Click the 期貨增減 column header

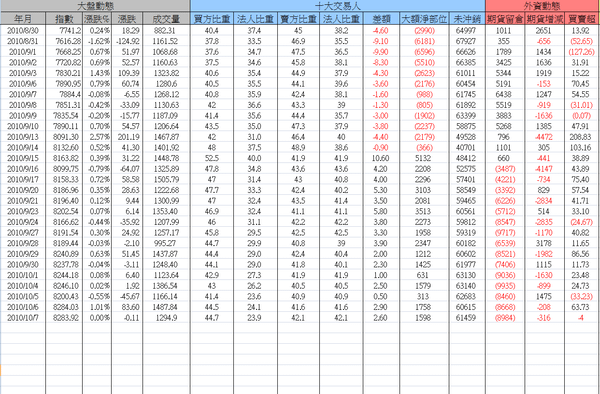click(545, 18)
